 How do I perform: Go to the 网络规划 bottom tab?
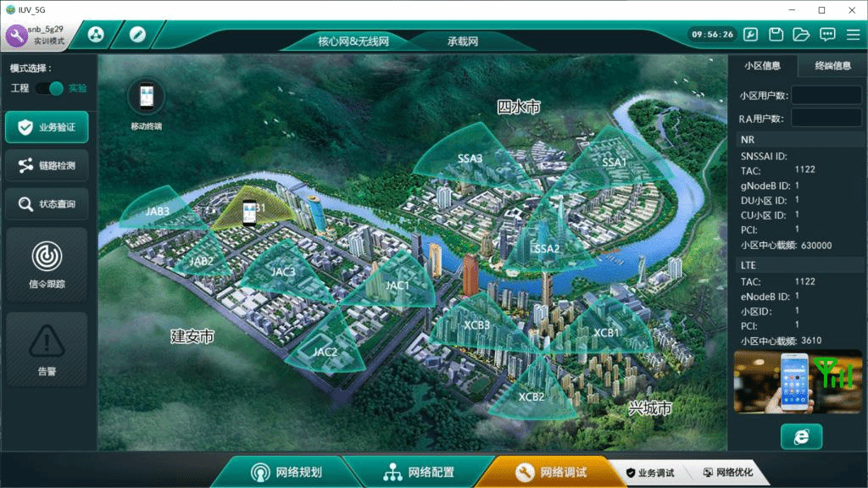pos(287,472)
